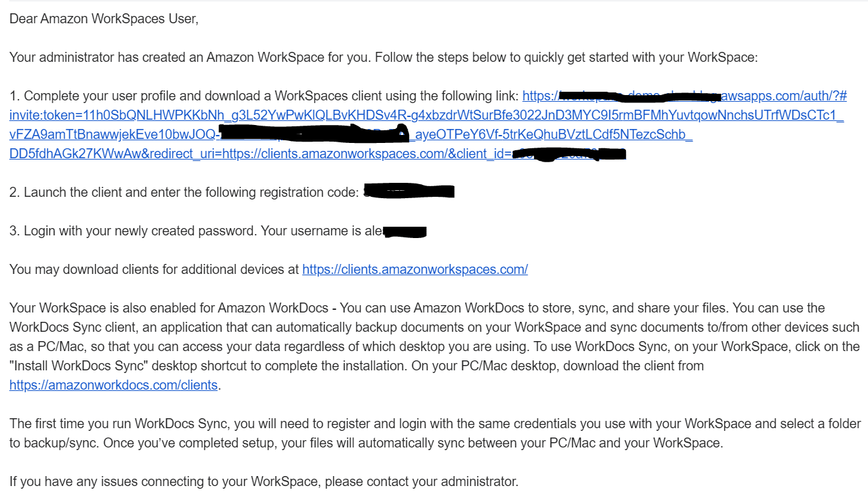Open the amazonworkdocs.com/clients link
The width and height of the screenshot is (868, 502).
click(x=113, y=385)
